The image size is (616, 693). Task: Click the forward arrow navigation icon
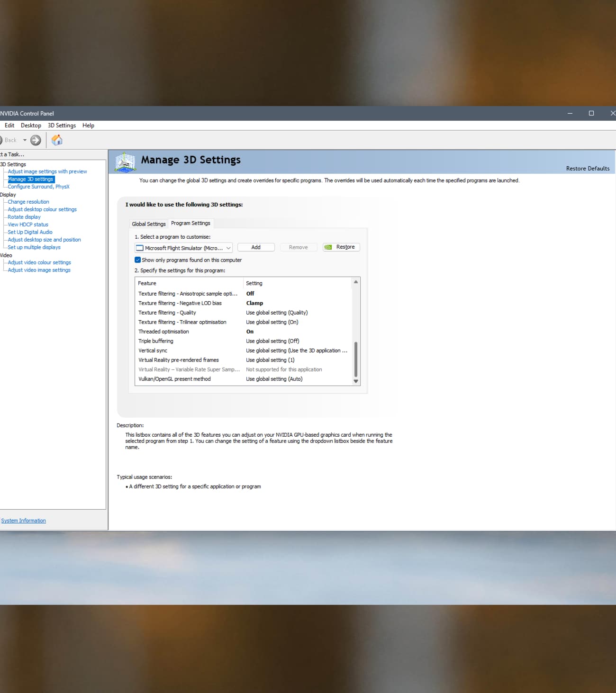pos(36,140)
